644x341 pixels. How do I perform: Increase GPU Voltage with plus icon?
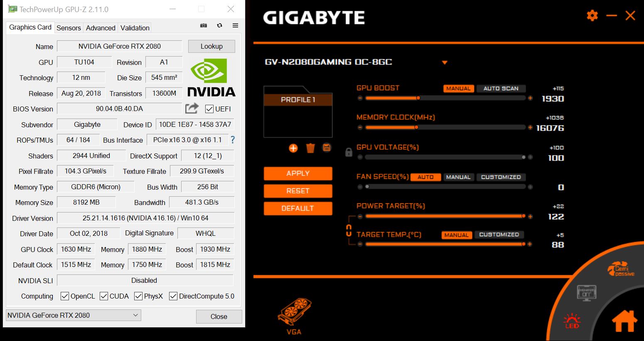(x=530, y=157)
